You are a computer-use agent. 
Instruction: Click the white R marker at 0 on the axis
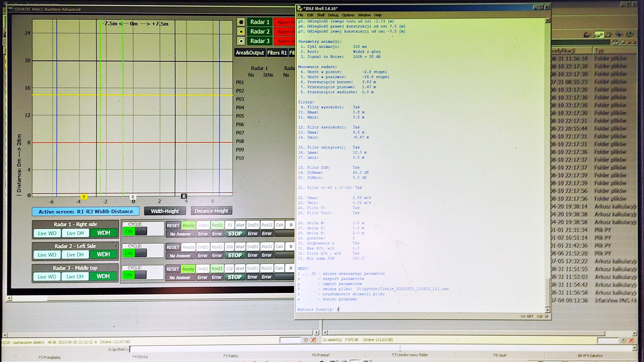pos(133,197)
